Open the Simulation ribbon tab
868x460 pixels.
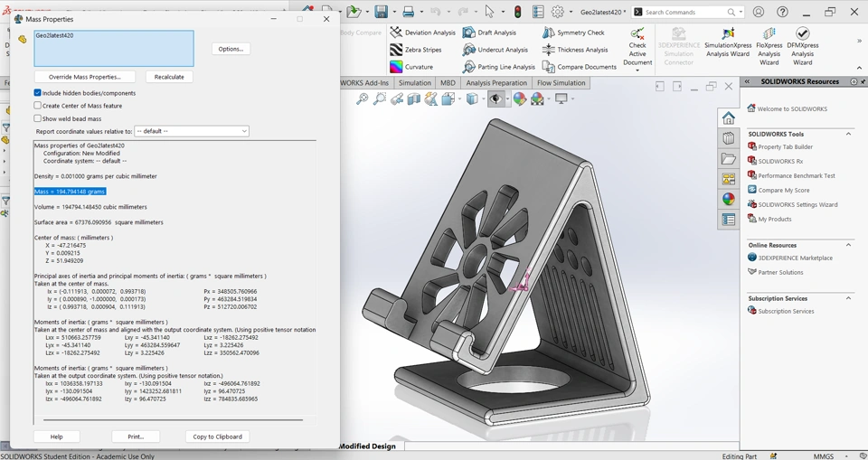(x=415, y=83)
